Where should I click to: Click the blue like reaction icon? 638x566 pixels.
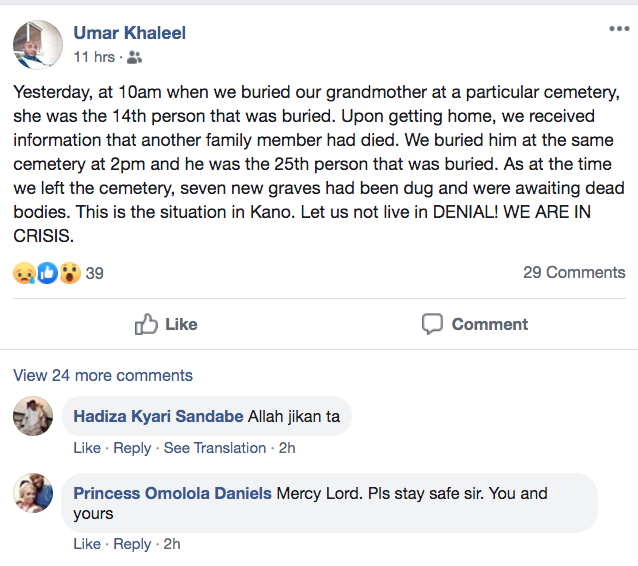(47, 272)
